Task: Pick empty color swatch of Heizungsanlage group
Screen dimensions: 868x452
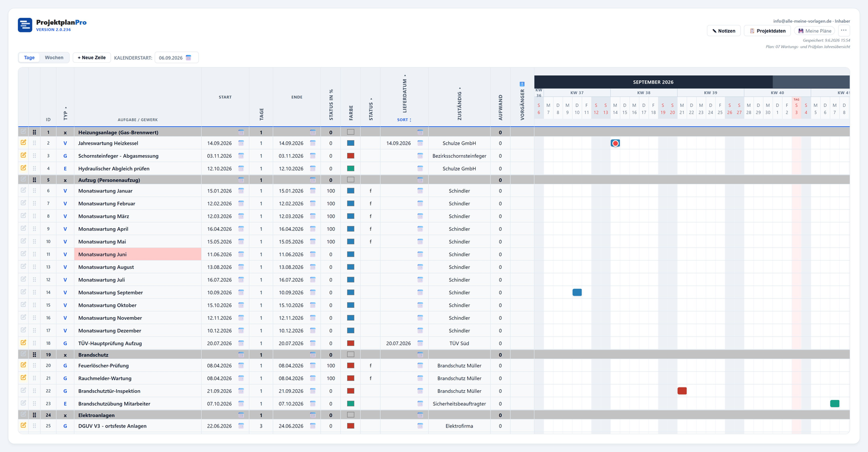Action: point(350,132)
